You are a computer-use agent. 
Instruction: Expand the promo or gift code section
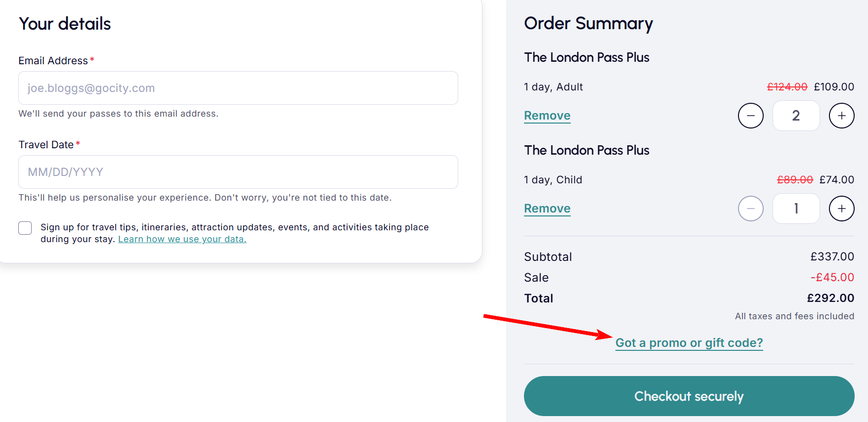[x=689, y=342]
